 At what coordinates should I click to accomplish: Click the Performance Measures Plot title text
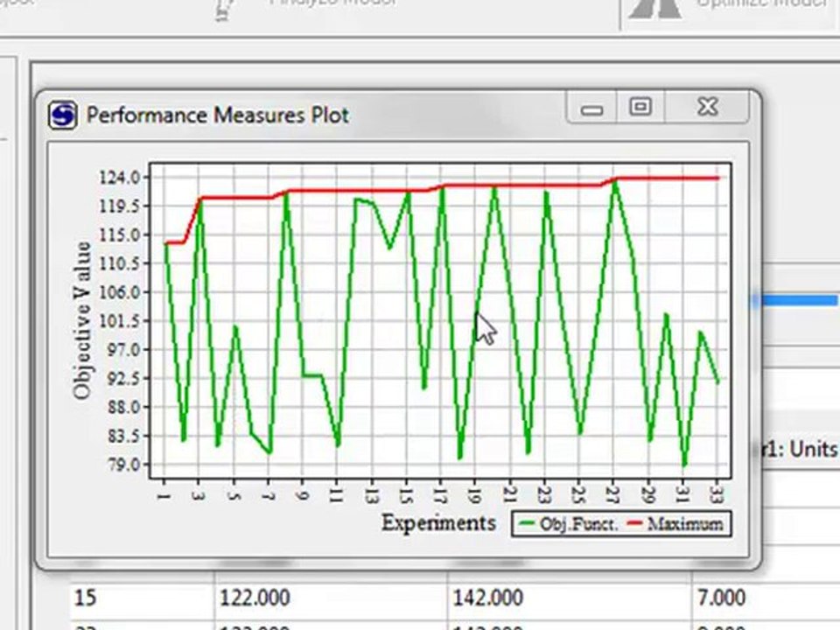coord(218,115)
